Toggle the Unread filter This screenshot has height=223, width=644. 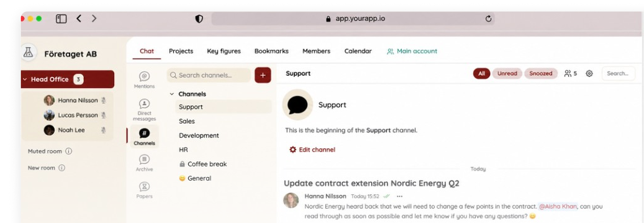coord(507,74)
